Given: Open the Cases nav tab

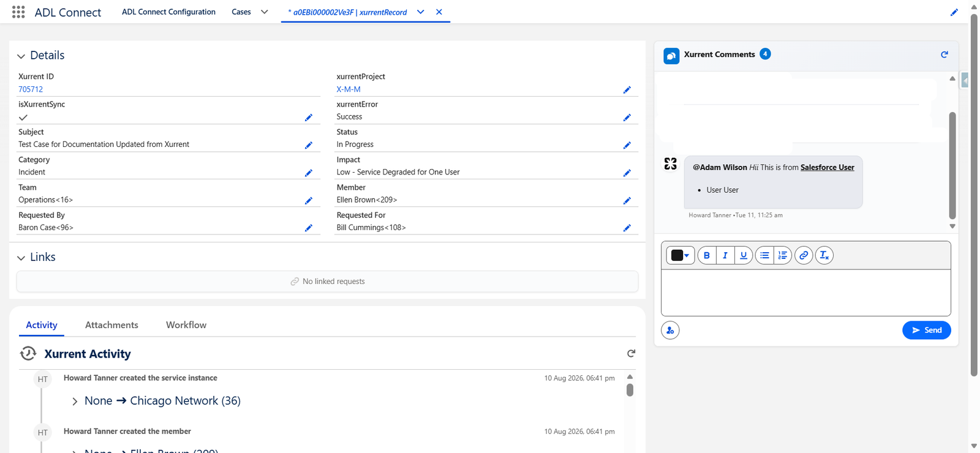Looking at the screenshot, I should tap(241, 12).
